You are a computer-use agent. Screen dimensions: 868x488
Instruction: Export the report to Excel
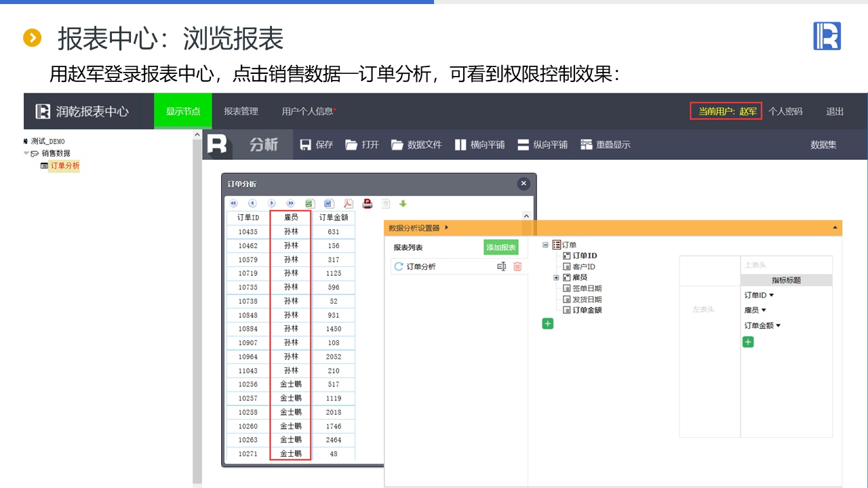click(310, 203)
